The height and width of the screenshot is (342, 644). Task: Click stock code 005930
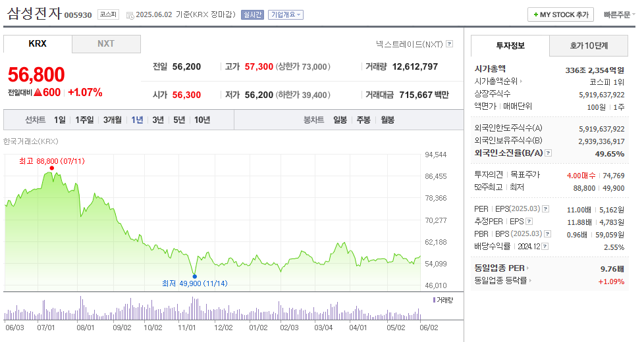click(78, 15)
